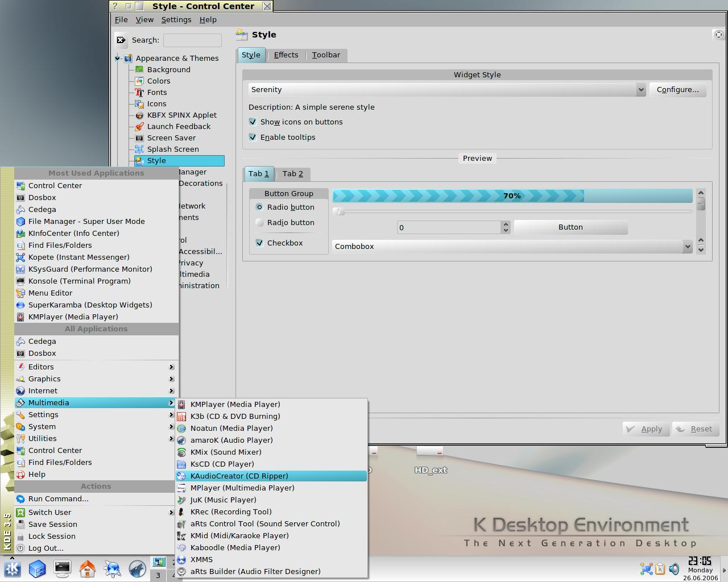The height and width of the screenshot is (582, 728).
Task: Click the Noatun media player icon
Action: tap(181, 429)
